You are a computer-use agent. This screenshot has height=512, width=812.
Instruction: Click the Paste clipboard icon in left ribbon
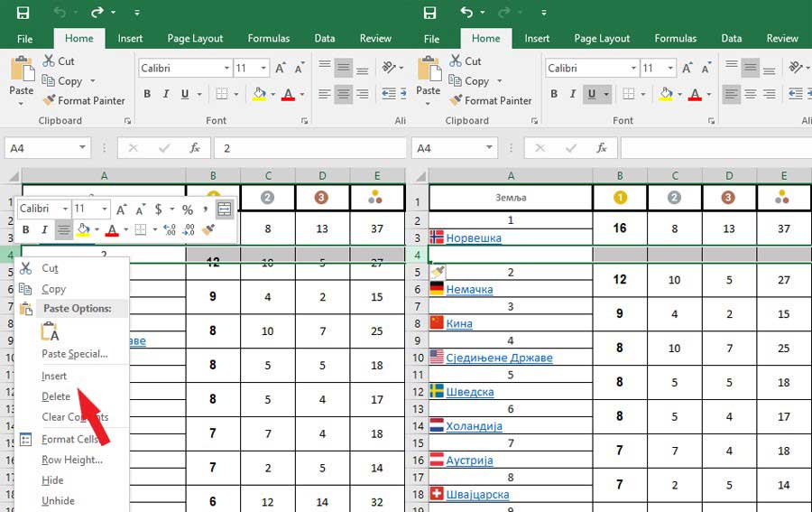22,69
